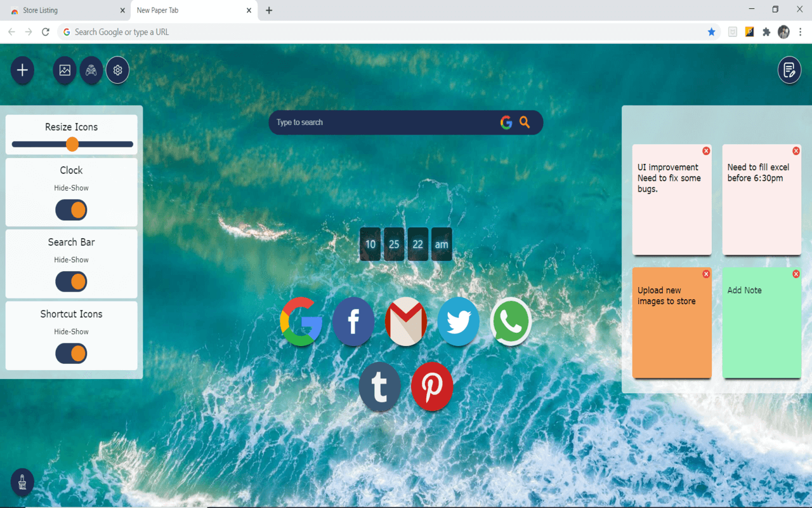
Task: Open the game controller icon
Action: point(91,70)
